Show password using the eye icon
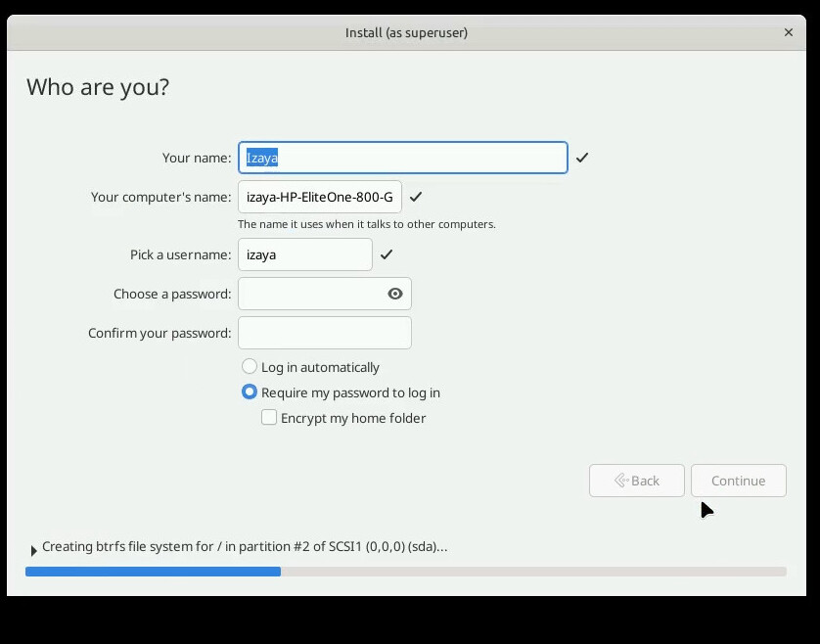 (x=395, y=294)
